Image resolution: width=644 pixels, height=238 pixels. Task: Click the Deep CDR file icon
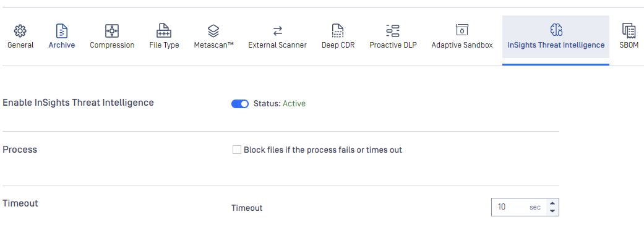338,31
